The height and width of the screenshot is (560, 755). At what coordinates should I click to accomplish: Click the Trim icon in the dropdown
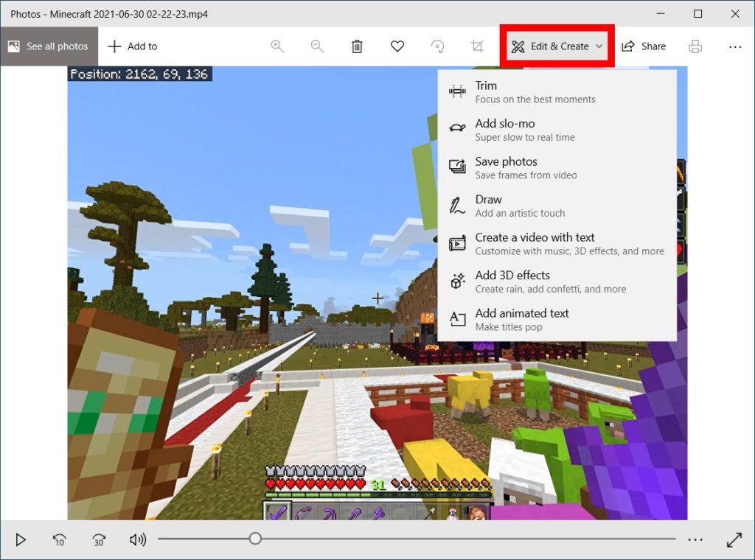tap(457, 91)
